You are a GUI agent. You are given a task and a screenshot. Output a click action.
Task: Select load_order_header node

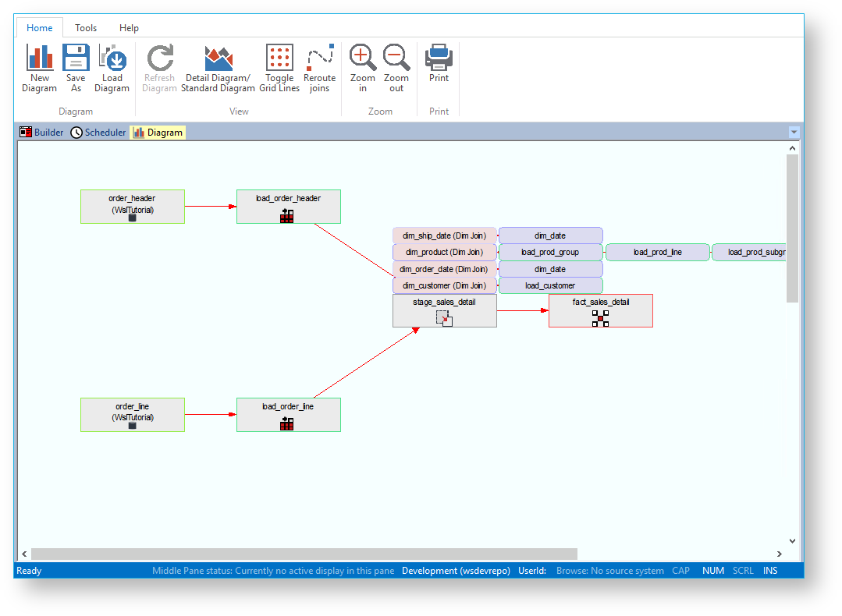[289, 207]
